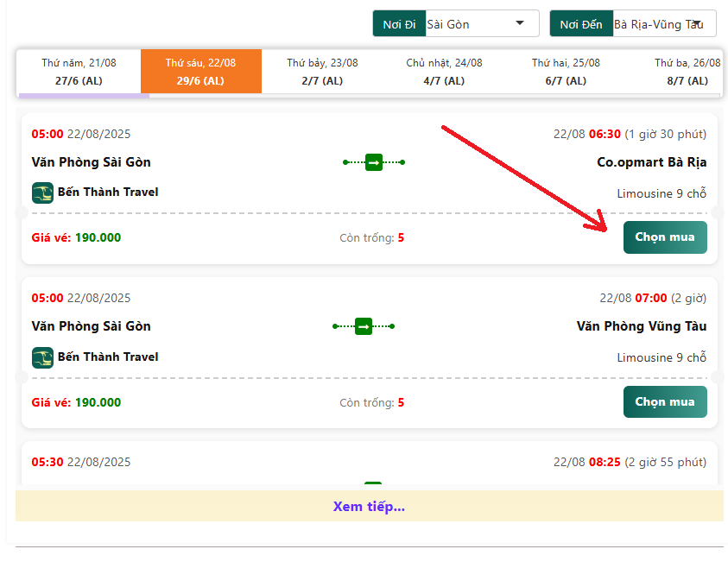Select the Thứ năm, 21/08 date tab
This screenshot has width=728, height=587.
[x=79, y=72]
